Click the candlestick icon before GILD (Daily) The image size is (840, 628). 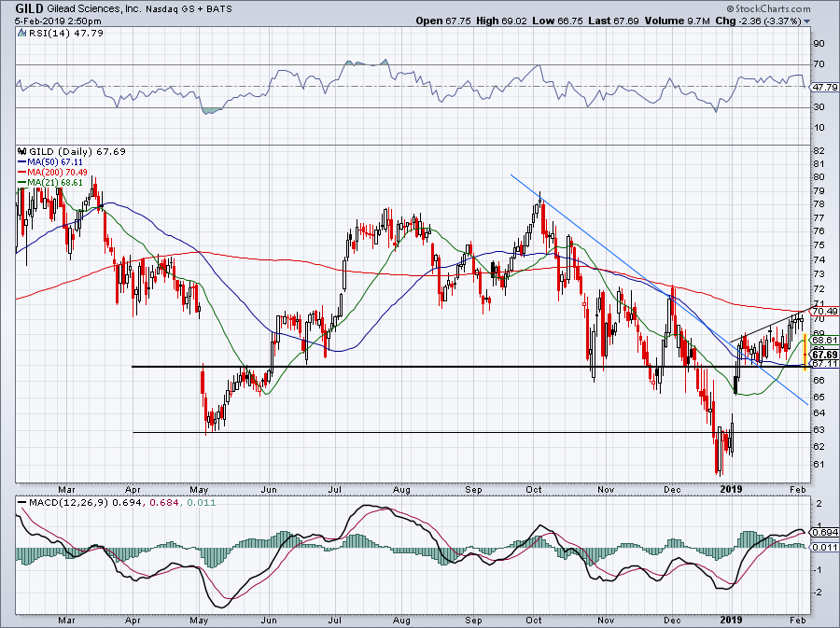point(22,151)
